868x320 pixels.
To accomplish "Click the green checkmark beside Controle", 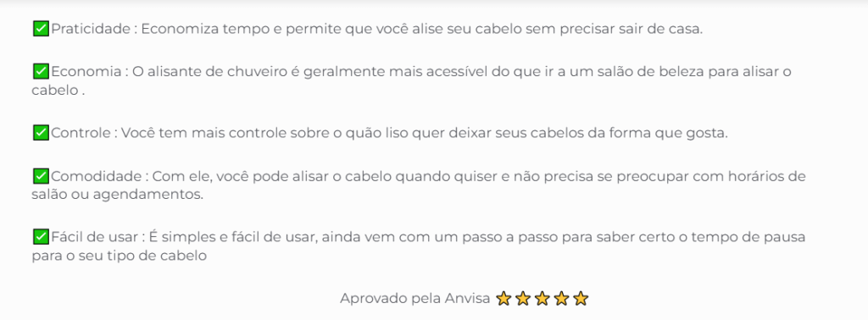I will (x=41, y=133).
